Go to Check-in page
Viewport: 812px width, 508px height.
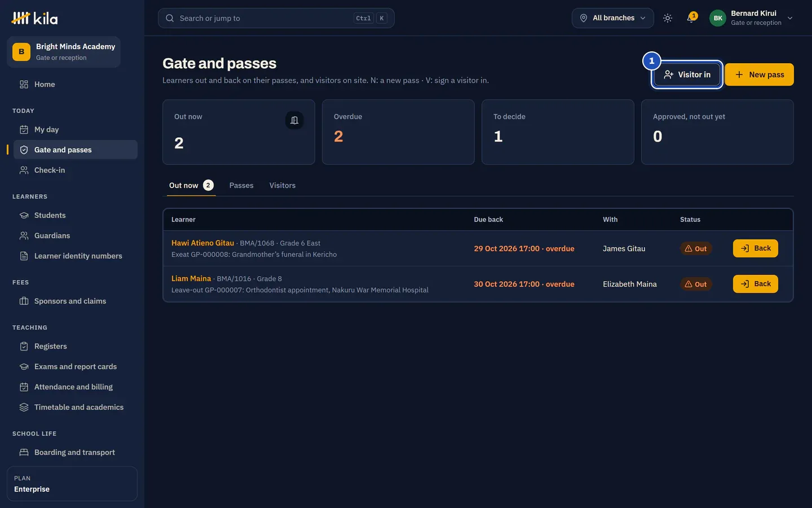click(x=76, y=170)
